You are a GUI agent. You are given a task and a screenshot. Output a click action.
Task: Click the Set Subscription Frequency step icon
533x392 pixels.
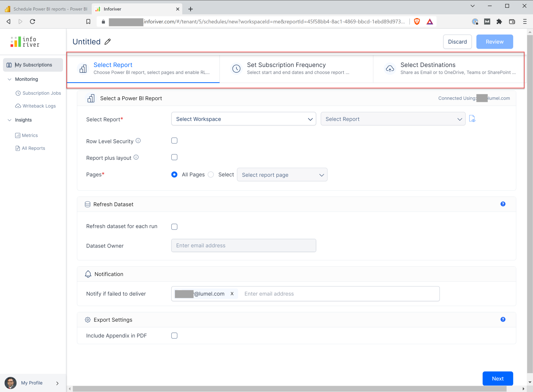coord(236,68)
